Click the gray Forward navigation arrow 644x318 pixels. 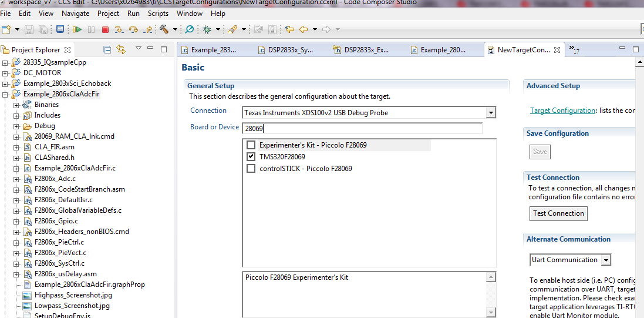[326, 29]
